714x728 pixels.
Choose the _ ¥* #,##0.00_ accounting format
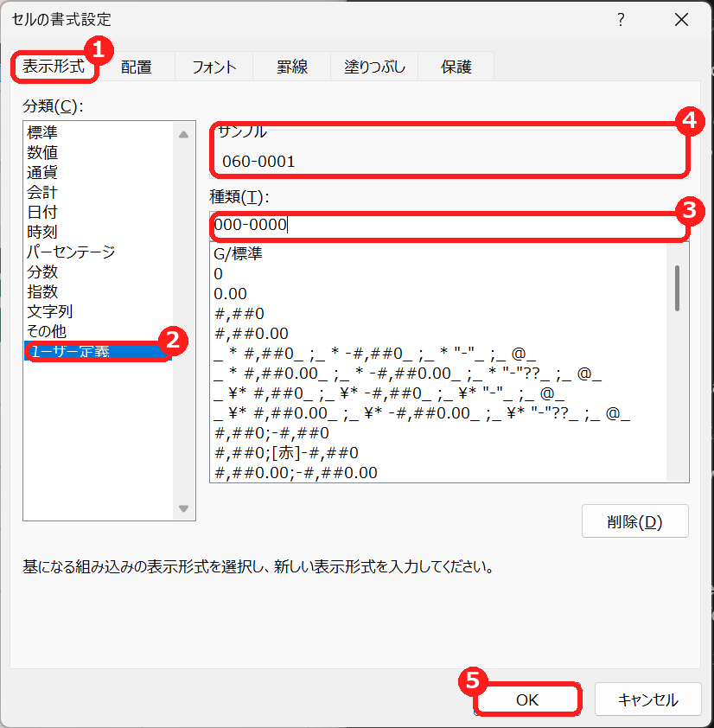pos(438,412)
